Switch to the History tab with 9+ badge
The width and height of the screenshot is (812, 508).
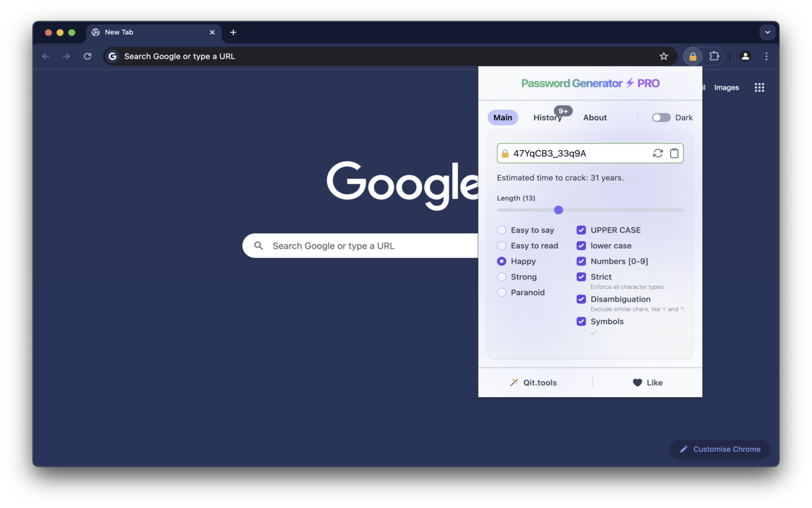pos(547,117)
